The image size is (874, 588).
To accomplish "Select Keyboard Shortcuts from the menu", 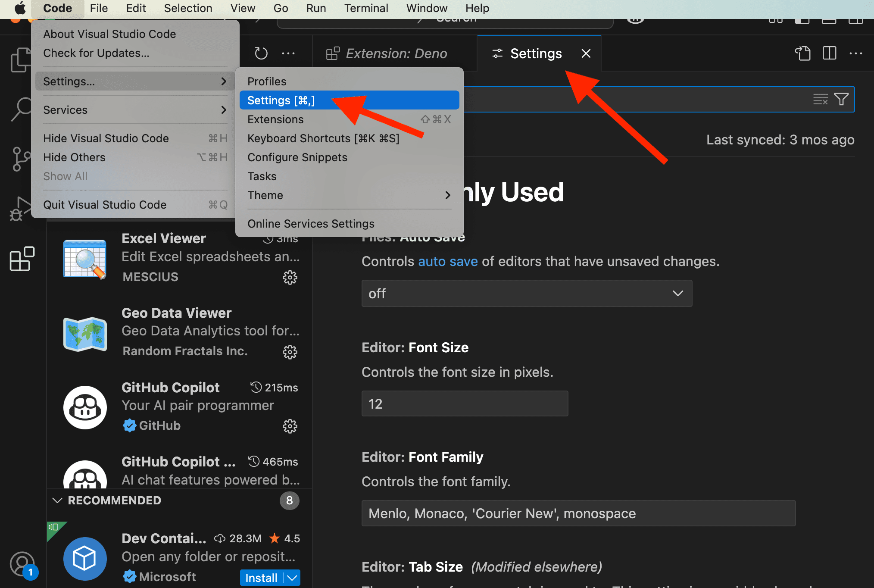I will [x=323, y=138].
